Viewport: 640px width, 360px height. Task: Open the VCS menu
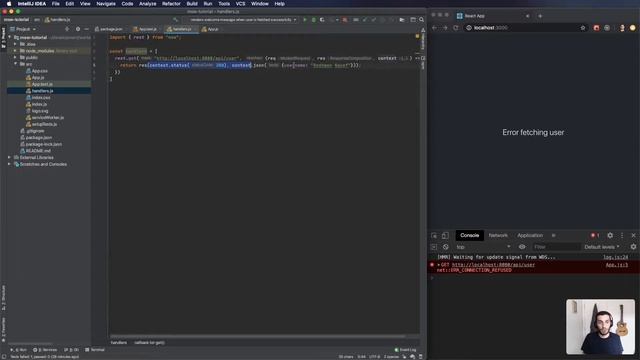pos(240,4)
